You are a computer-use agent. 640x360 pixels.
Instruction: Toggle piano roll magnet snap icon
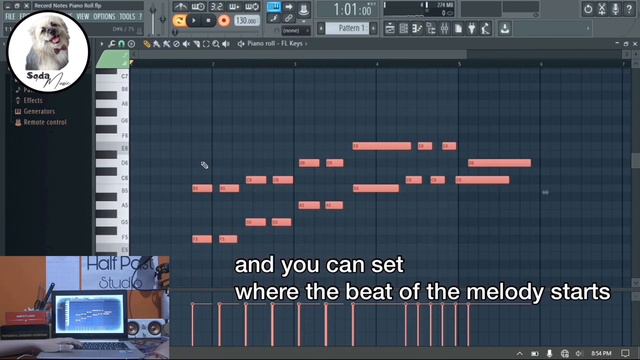point(121,44)
